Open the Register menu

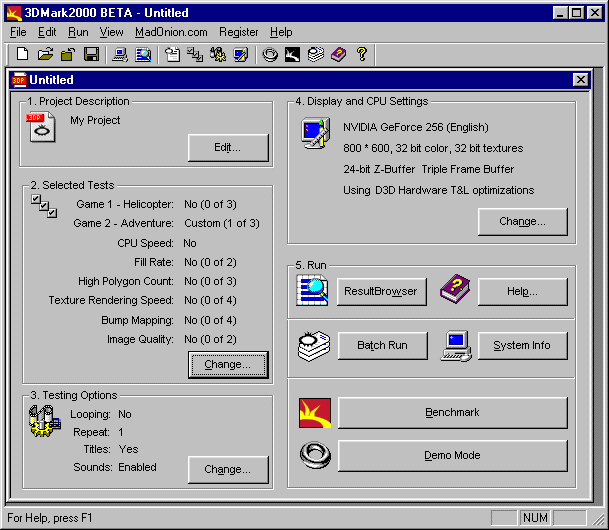238,32
